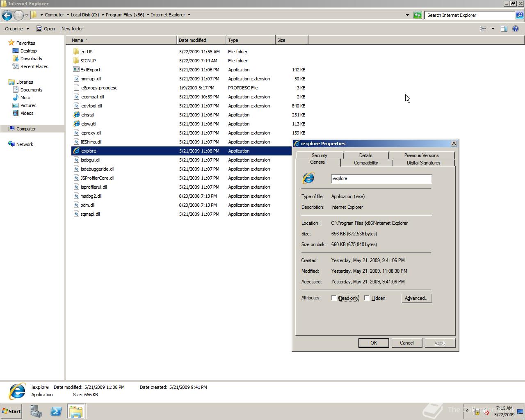Open the Network location
The image size is (525, 420).
click(25, 144)
